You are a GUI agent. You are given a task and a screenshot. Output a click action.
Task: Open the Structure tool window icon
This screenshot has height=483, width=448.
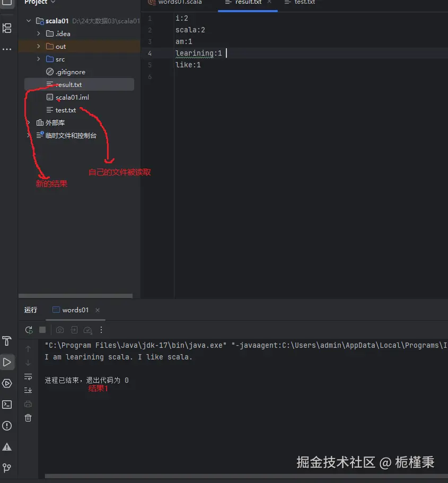(7, 28)
